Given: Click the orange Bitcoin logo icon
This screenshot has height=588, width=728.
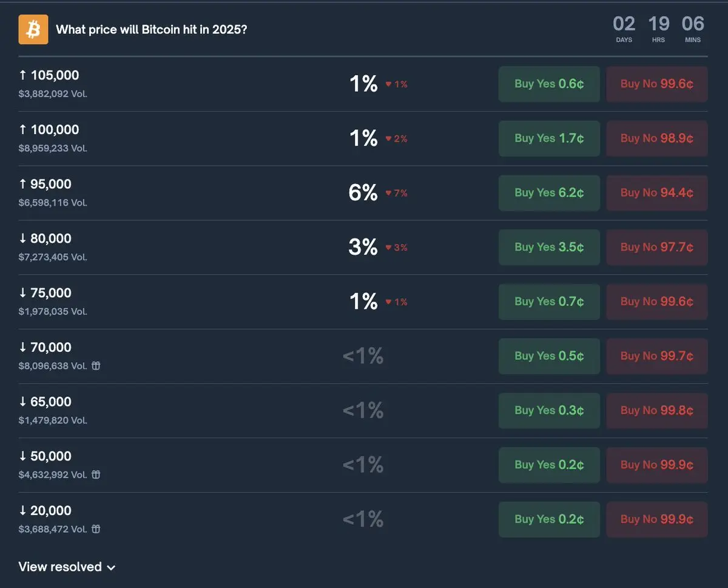Looking at the screenshot, I should click(x=33, y=30).
